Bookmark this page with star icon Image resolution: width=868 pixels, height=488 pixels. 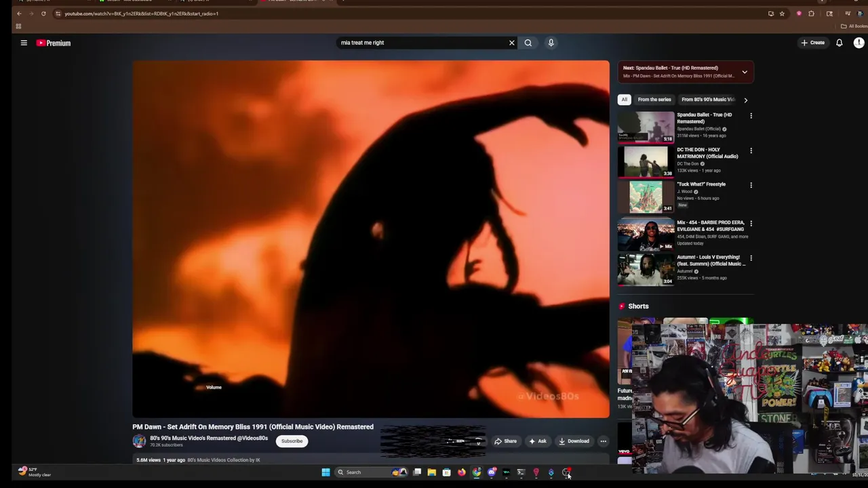(782, 14)
